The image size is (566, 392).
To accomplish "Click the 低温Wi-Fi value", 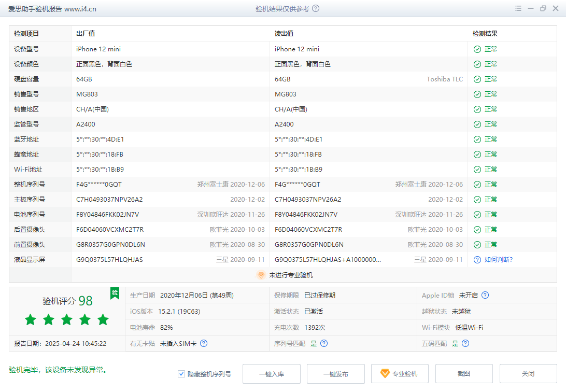I will point(469,327).
